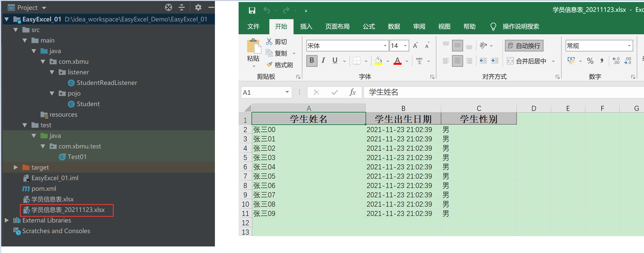
Task: Click the Percent style icon
Action: 590,61
